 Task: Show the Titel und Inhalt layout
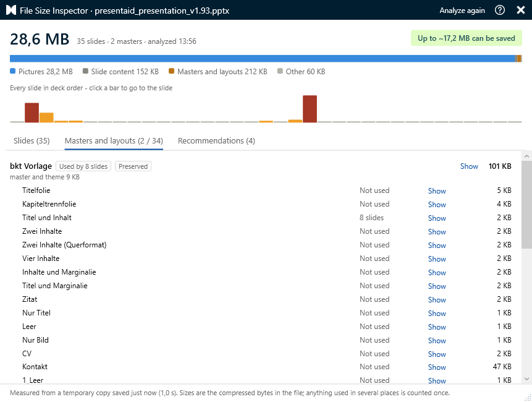(x=437, y=218)
